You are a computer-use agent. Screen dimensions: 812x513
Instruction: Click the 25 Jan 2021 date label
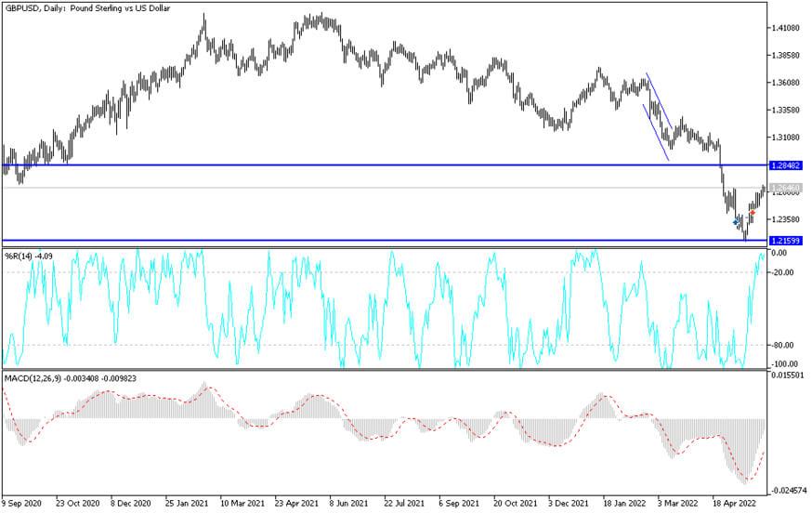(x=187, y=503)
